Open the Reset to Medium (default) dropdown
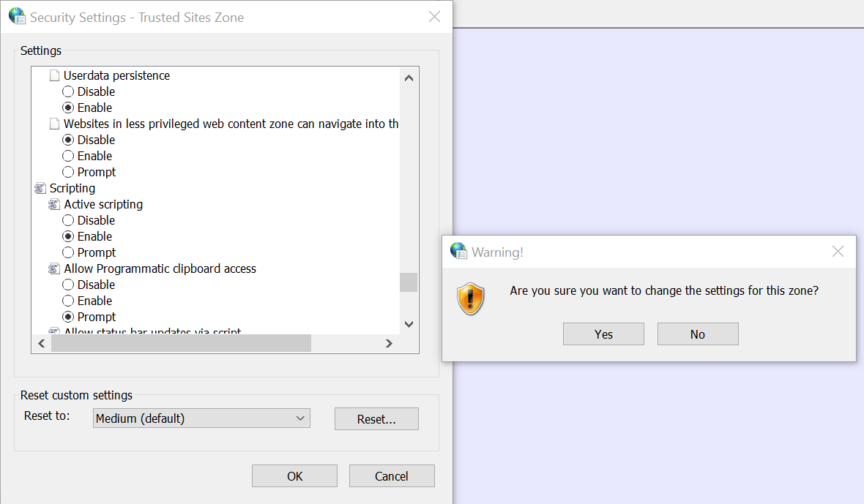864x504 pixels. point(201,418)
